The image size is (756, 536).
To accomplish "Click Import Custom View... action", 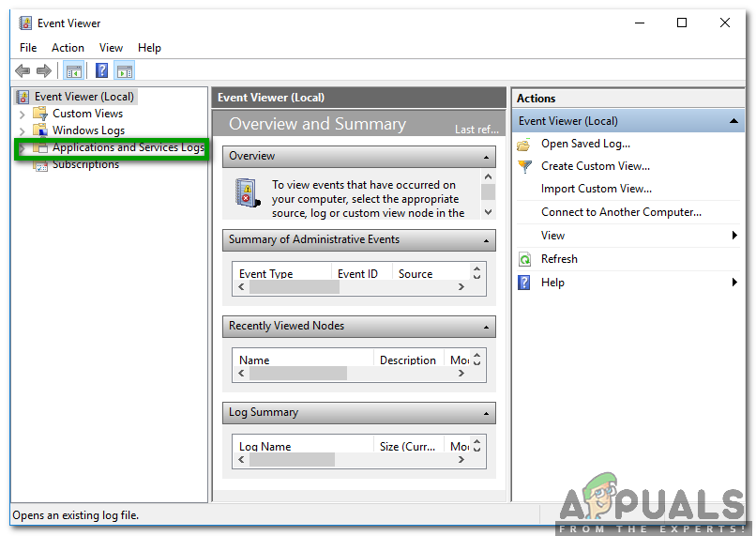I will 597,189.
